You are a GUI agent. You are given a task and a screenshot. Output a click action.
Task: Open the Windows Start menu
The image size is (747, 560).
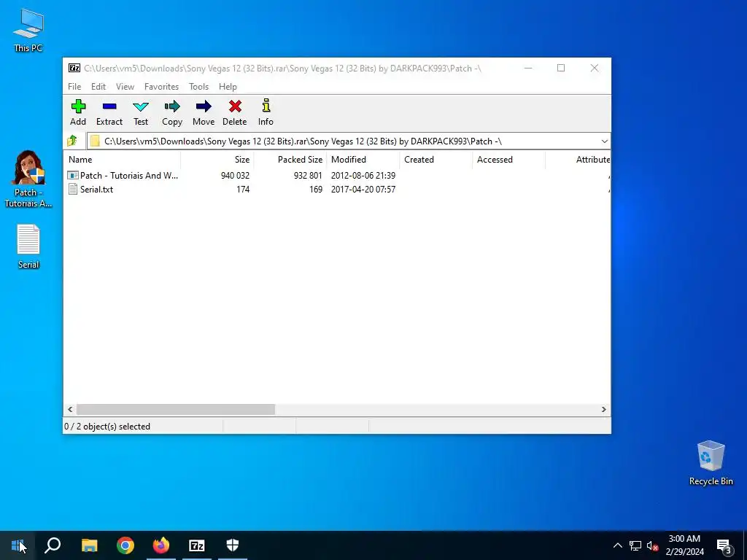(x=18, y=545)
